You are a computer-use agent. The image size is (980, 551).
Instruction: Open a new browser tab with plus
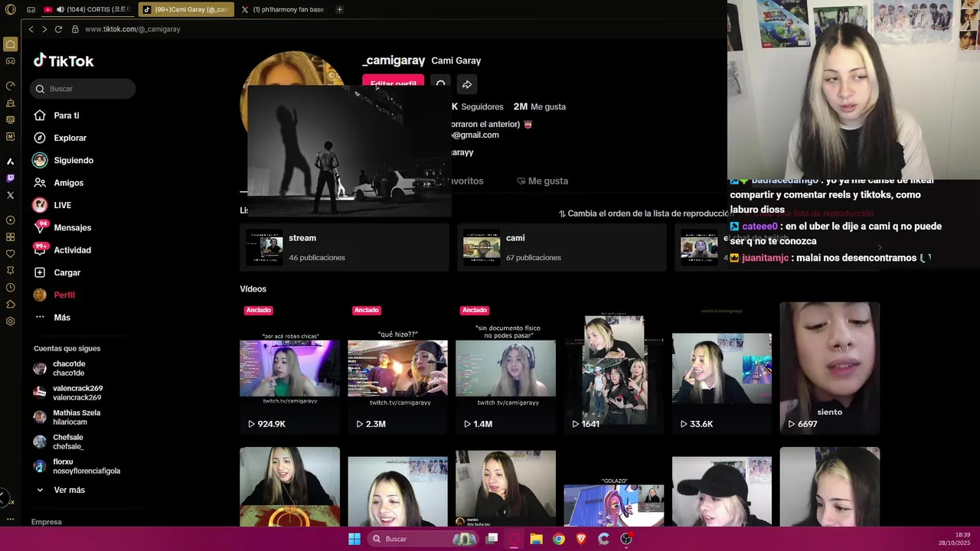click(x=339, y=9)
